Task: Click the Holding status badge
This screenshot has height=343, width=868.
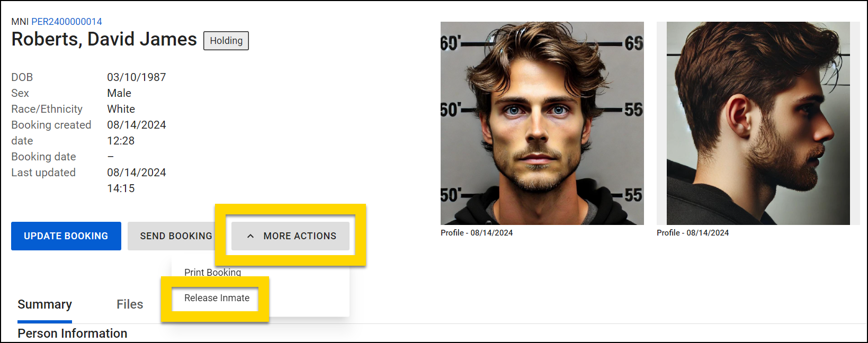Action: pos(226,41)
